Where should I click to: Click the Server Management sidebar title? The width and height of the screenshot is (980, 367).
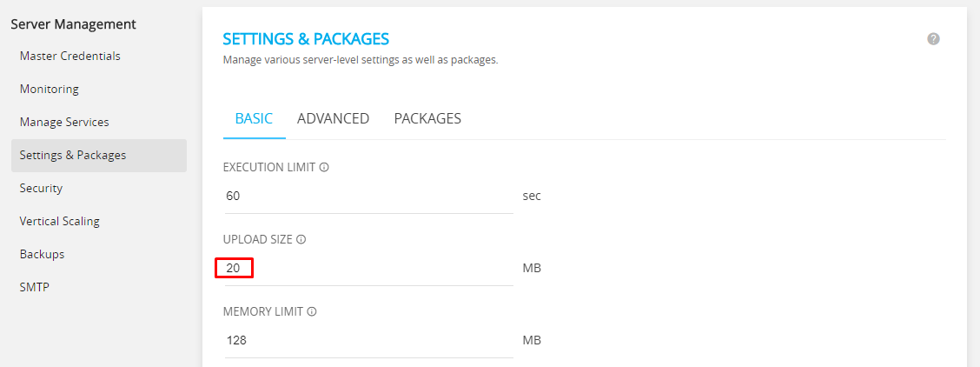click(x=73, y=24)
